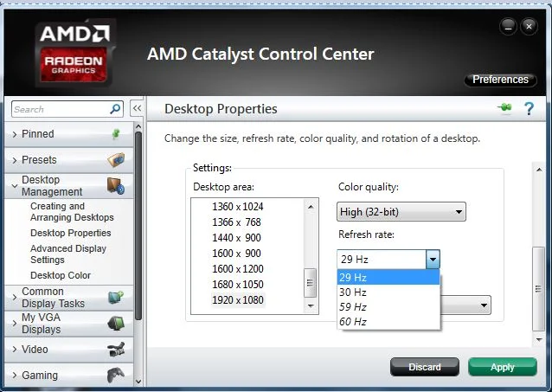
Task: Click the Preferences button
Action: click(500, 80)
